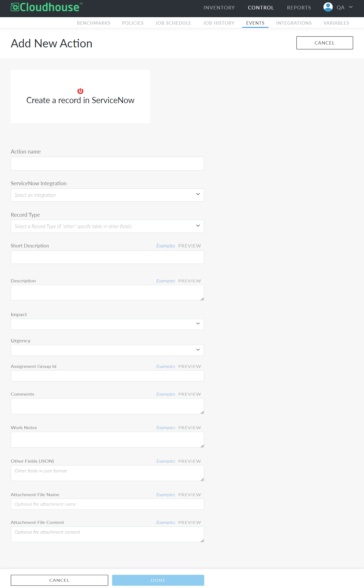Open Examples for Comments
The height and width of the screenshot is (588, 364).
point(166,394)
